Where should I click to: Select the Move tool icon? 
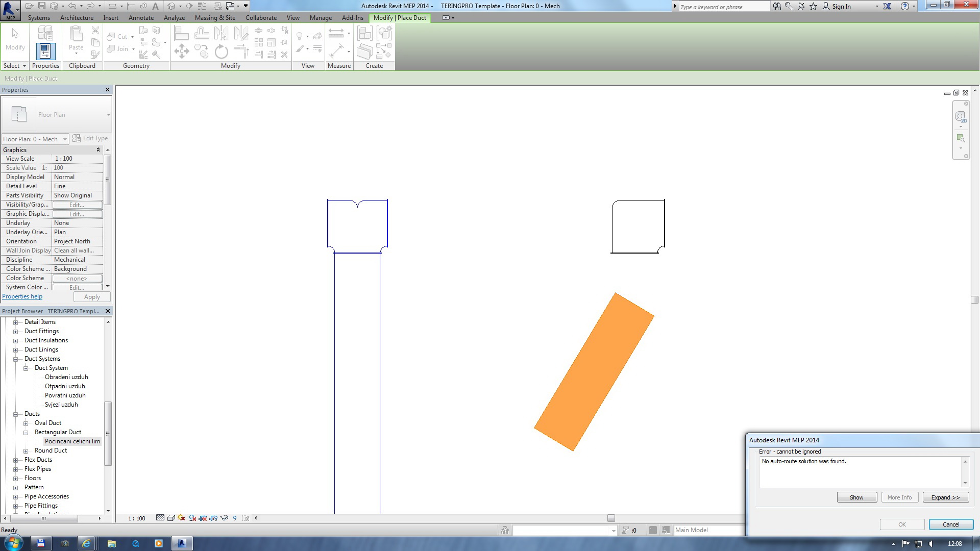pos(181,51)
